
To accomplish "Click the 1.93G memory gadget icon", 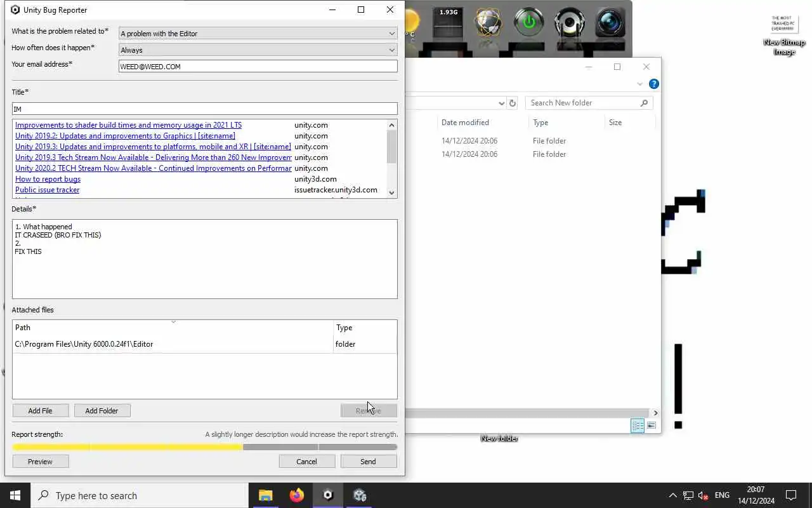I will [x=449, y=22].
